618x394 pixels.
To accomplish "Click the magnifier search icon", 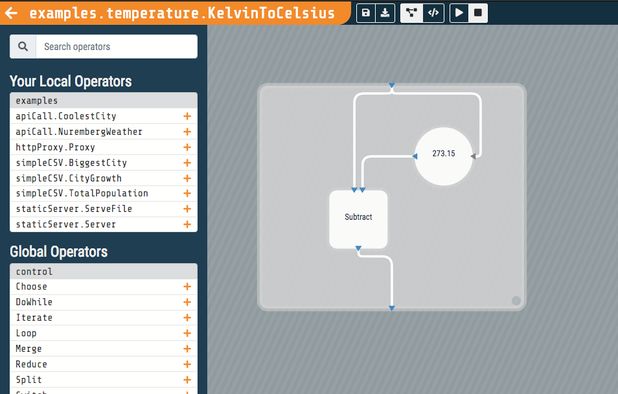I will pyautogui.click(x=23, y=46).
